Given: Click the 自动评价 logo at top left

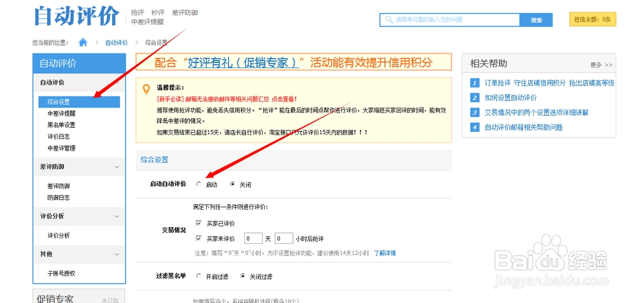Looking at the screenshot, I should point(75,16).
